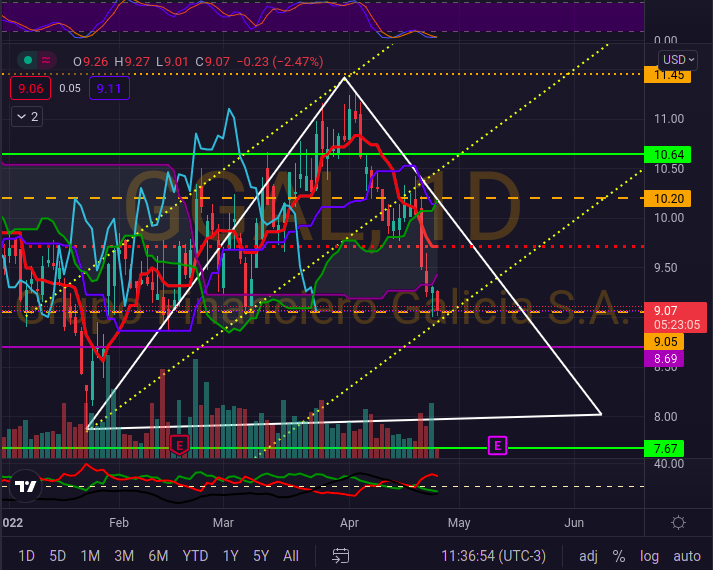
Task: Click the blue 9.11 buy price box
Action: tap(108, 88)
